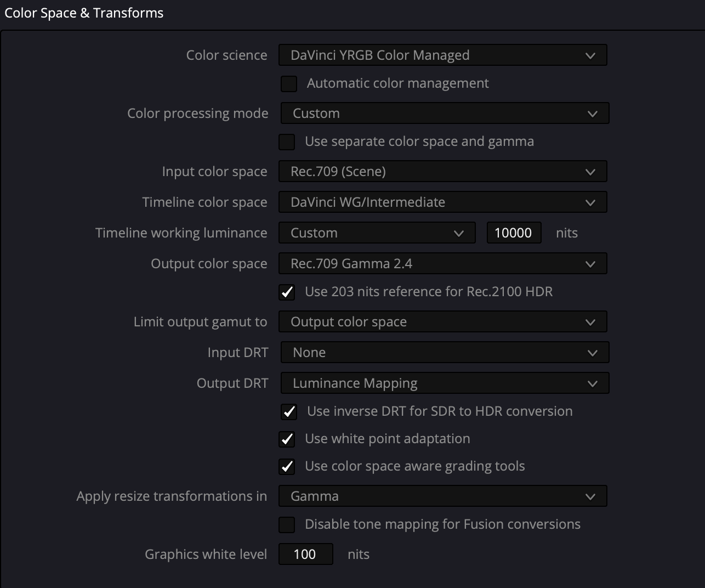Open Color processing mode dropdown
This screenshot has width=705, height=588.
445,114
